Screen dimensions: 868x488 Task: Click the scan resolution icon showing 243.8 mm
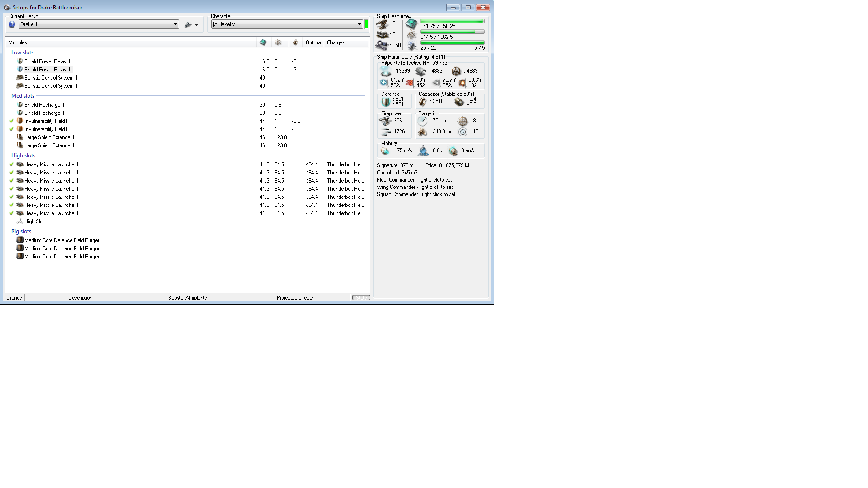pyautogui.click(x=422, y=132)
